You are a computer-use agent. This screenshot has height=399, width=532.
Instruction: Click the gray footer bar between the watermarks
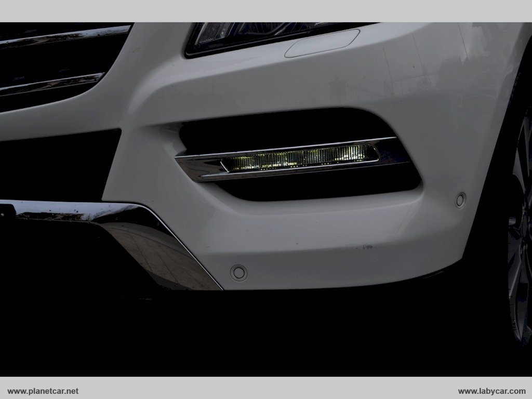click(x=266, y=391)
